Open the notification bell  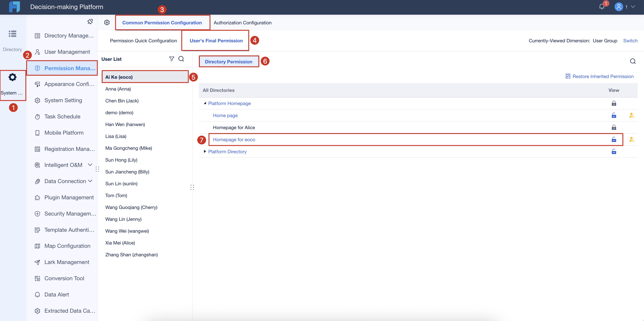click(x=602, y=7)
